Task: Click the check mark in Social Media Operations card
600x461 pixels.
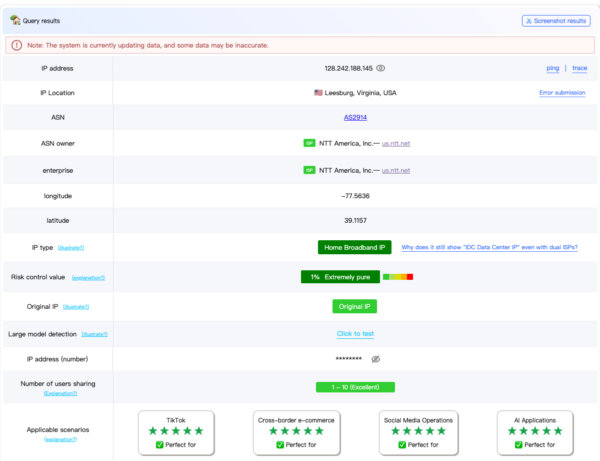Action: [x=402, y=445]
